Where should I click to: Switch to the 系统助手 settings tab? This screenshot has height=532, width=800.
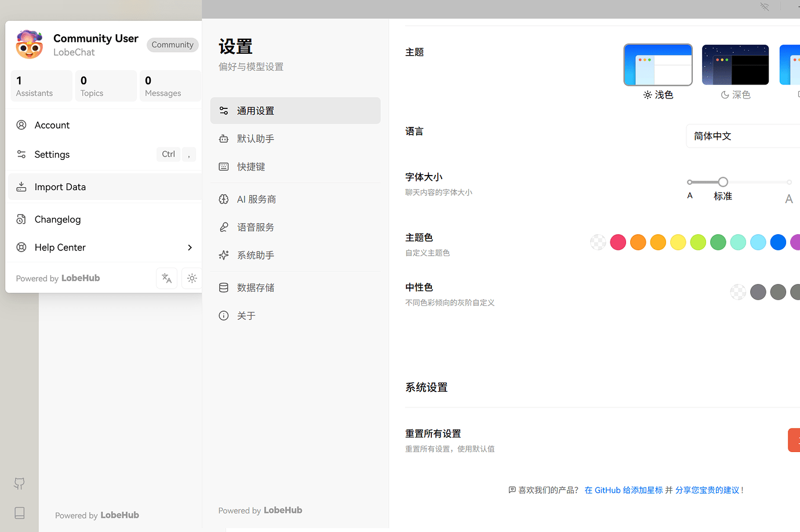click(x=295, y=255)
